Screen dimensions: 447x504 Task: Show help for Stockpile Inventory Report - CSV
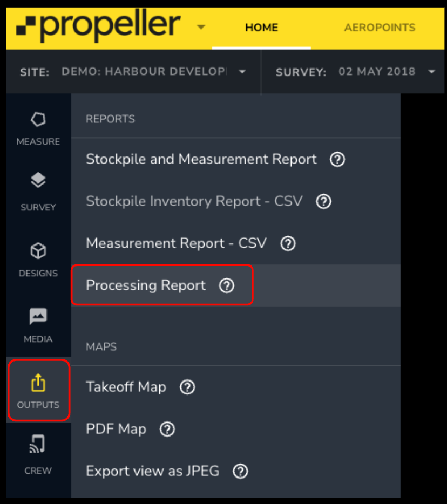pyautogui.click(x=323, y=201)
